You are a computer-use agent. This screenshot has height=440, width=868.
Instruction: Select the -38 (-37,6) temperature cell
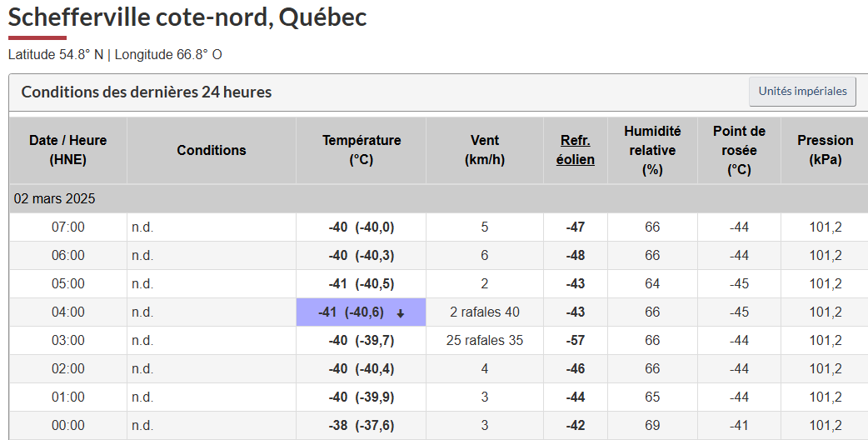click(x=362, y=426)
